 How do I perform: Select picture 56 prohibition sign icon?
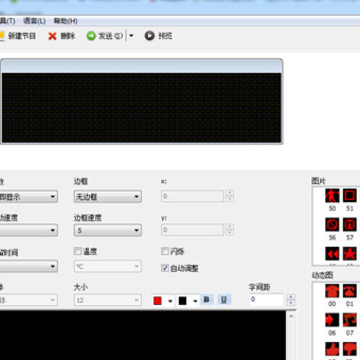pos(332,225)
